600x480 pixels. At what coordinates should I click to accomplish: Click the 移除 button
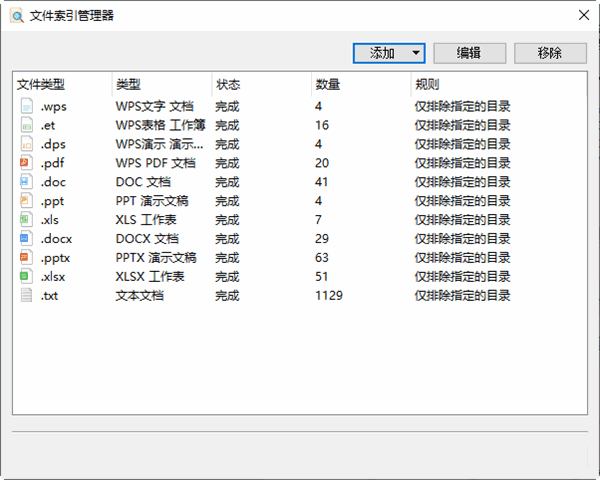550,53
